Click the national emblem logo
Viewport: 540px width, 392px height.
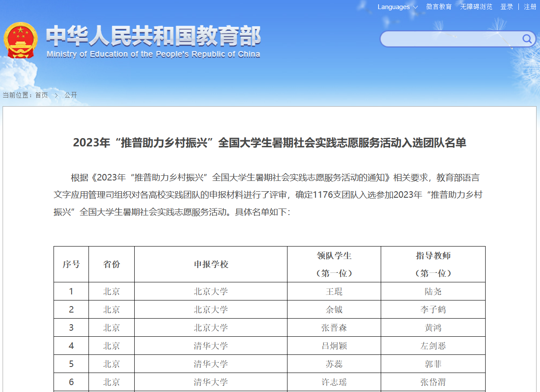[x=20, y=41]
